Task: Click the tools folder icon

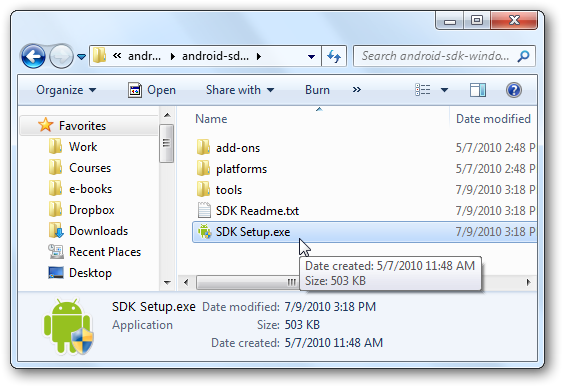Action: click(204, 189)
